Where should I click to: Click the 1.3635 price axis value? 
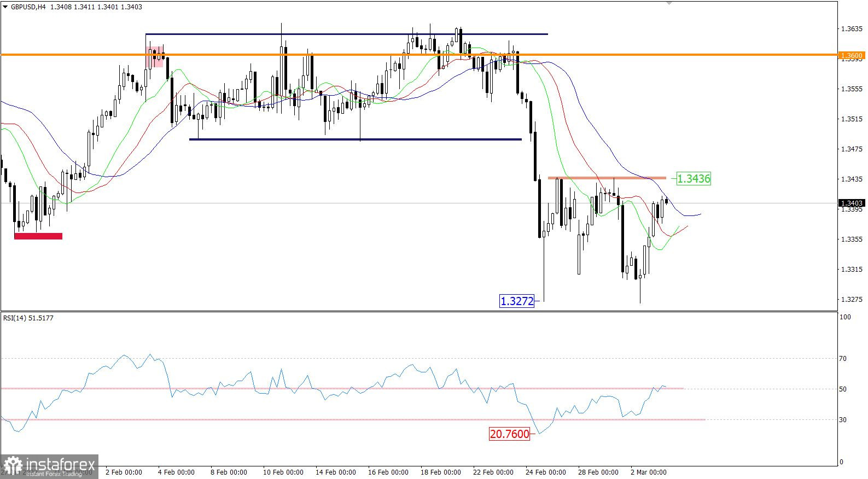coord(852,29)
